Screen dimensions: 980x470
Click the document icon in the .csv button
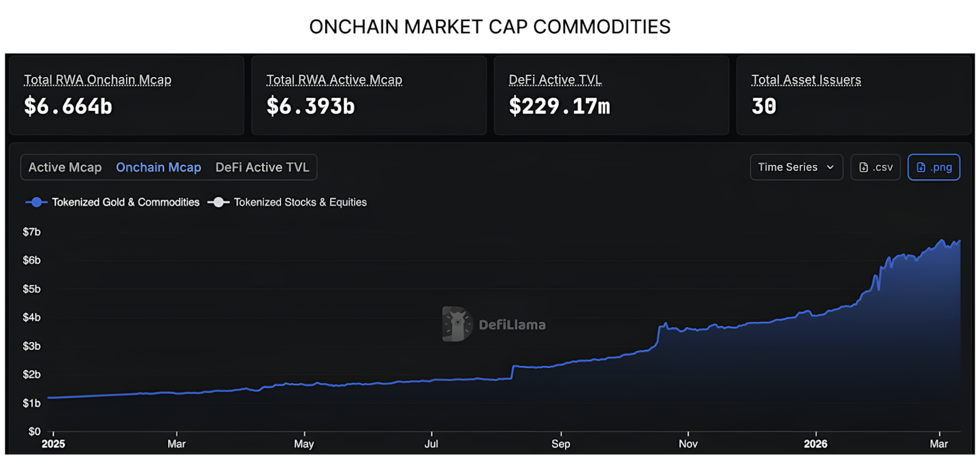(x=864, y=167)
